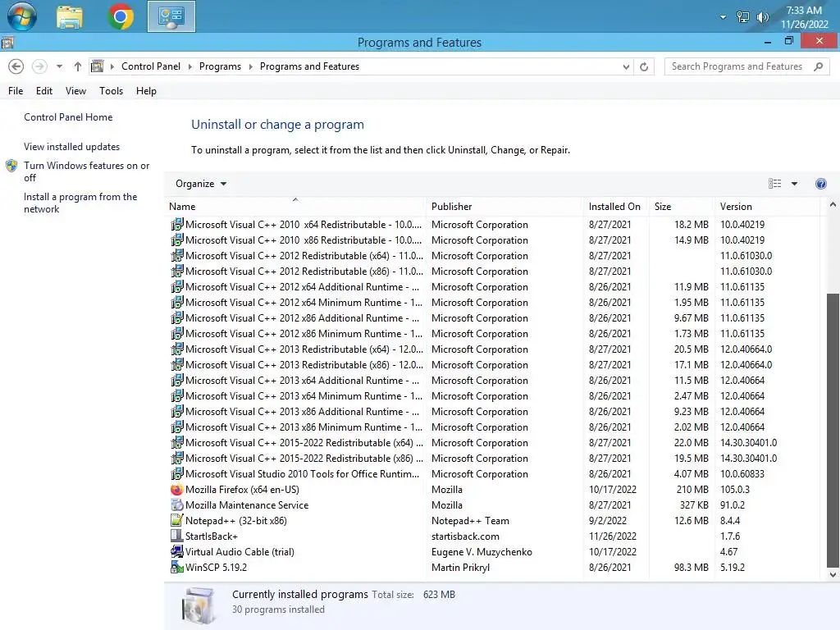Open help with the question mark icon

click(820, 184)
